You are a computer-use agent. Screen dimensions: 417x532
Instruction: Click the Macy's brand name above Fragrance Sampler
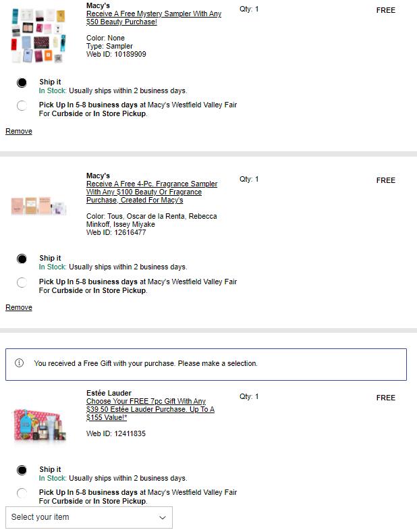[98, 176]
